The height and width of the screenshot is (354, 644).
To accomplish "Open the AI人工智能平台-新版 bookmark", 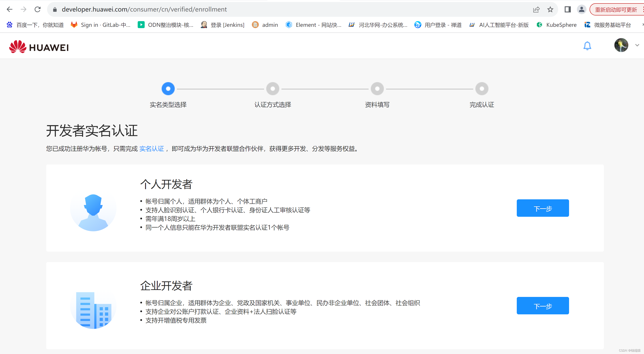I will (499, 25).
